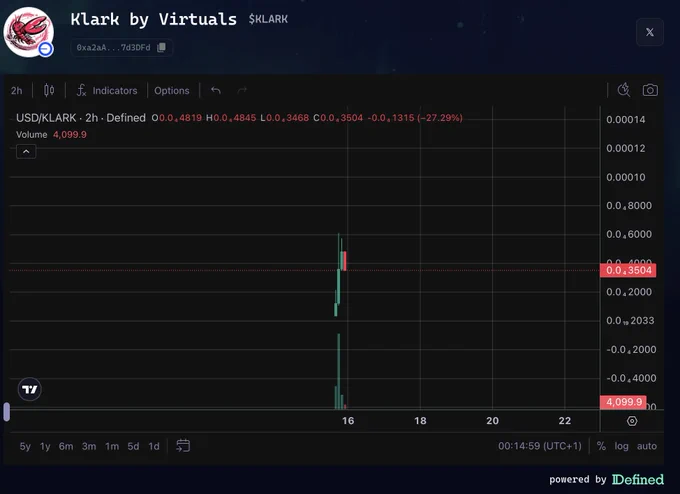Open the price scale settings gear
Screen dimensions: 680x494
point(632,421)
